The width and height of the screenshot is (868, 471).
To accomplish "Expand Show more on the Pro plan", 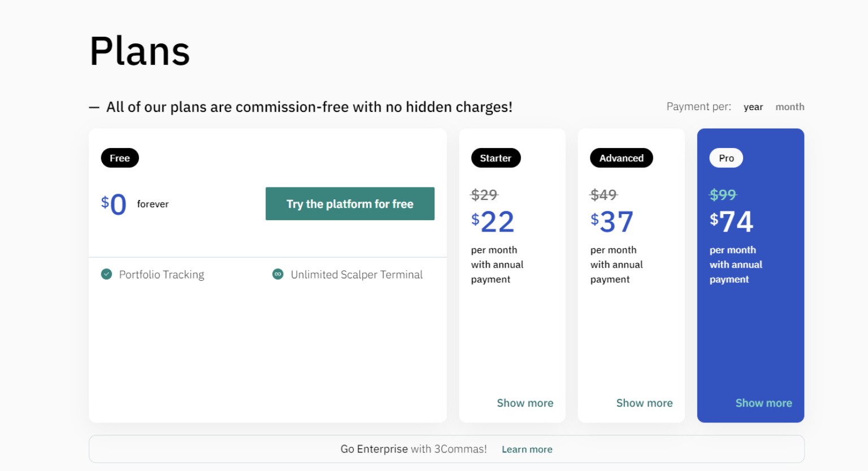I will [763, 403].
